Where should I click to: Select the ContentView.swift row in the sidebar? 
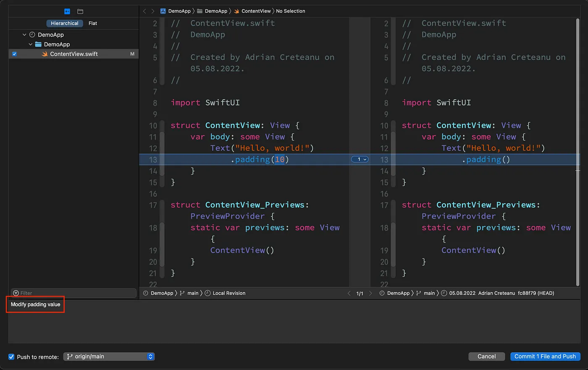point(73,54)
